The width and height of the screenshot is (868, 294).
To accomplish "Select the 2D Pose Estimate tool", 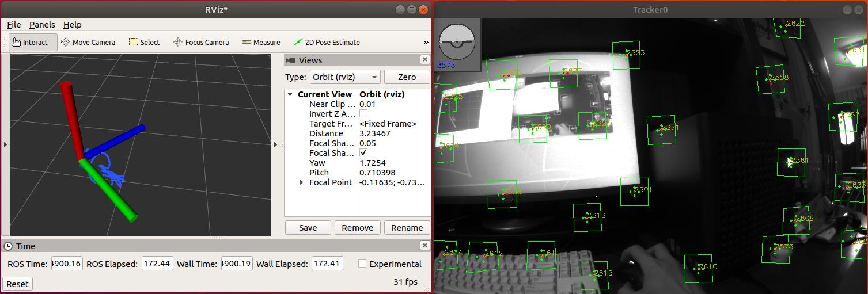I will pos(327,42).
